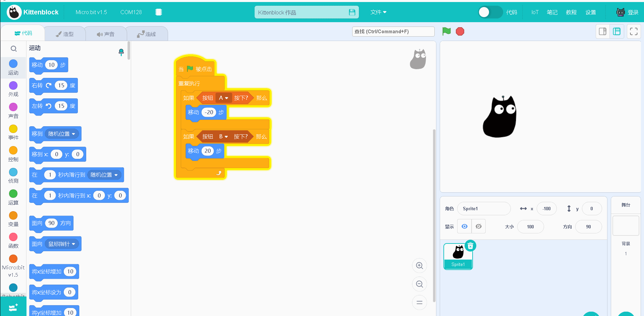Click the 登录 login link
The height and width of the screenshot is (316, 644).
point(633,12)
